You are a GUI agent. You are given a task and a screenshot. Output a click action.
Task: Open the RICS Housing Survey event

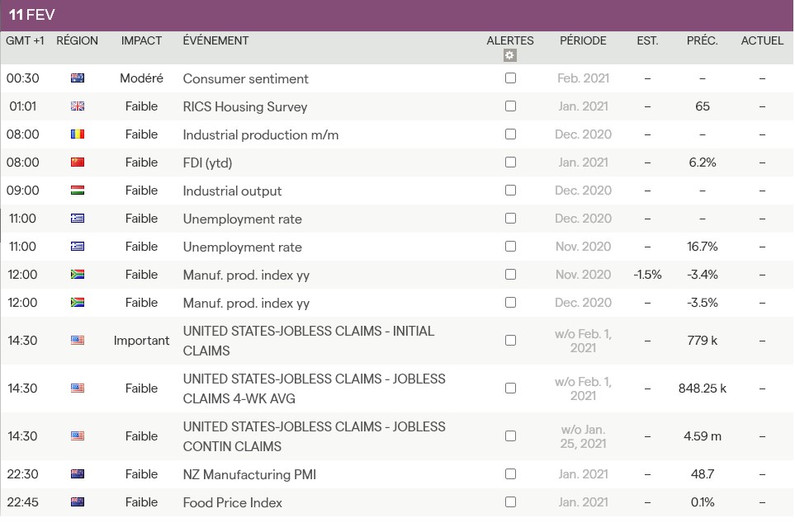pos(245,106)
